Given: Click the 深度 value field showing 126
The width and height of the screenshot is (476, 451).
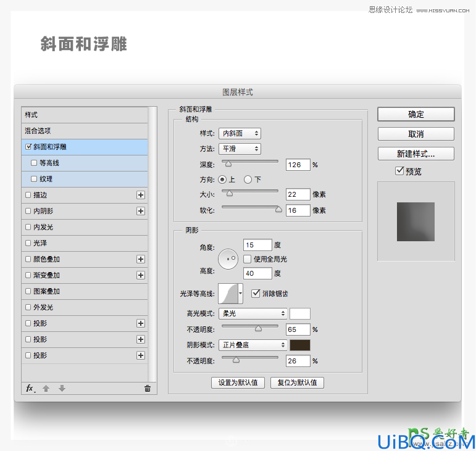Looking at the screenshot, I should point(298,165).
